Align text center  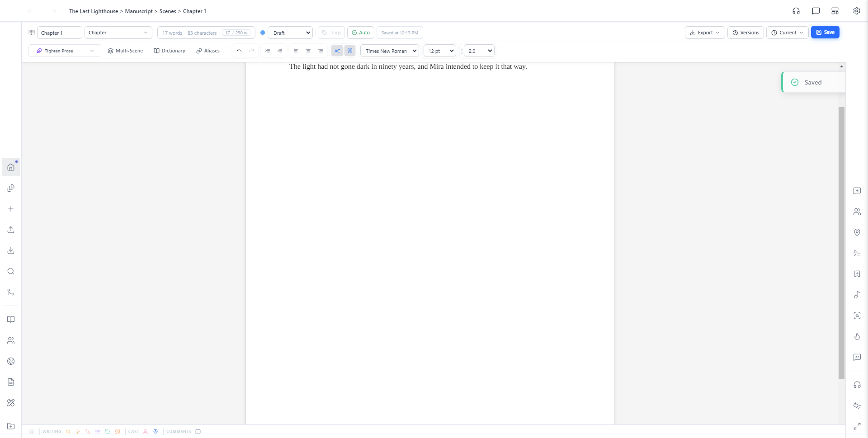point(308,51)
